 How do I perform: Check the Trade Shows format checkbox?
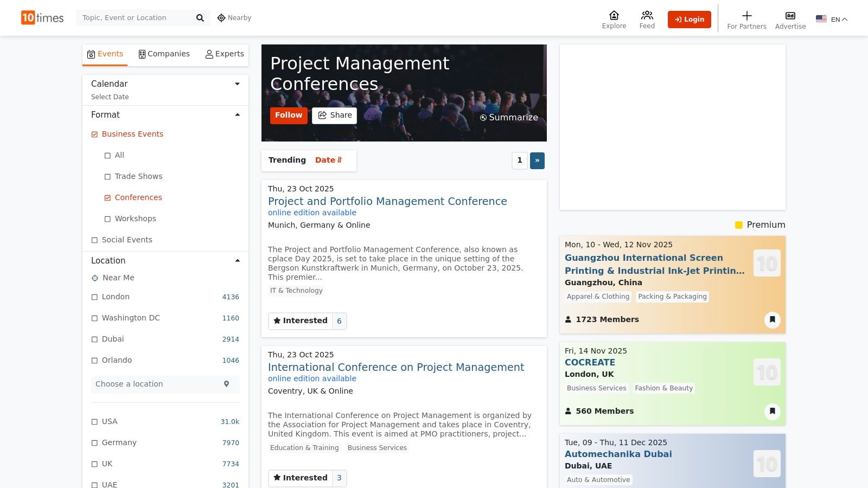pos(107,177)
